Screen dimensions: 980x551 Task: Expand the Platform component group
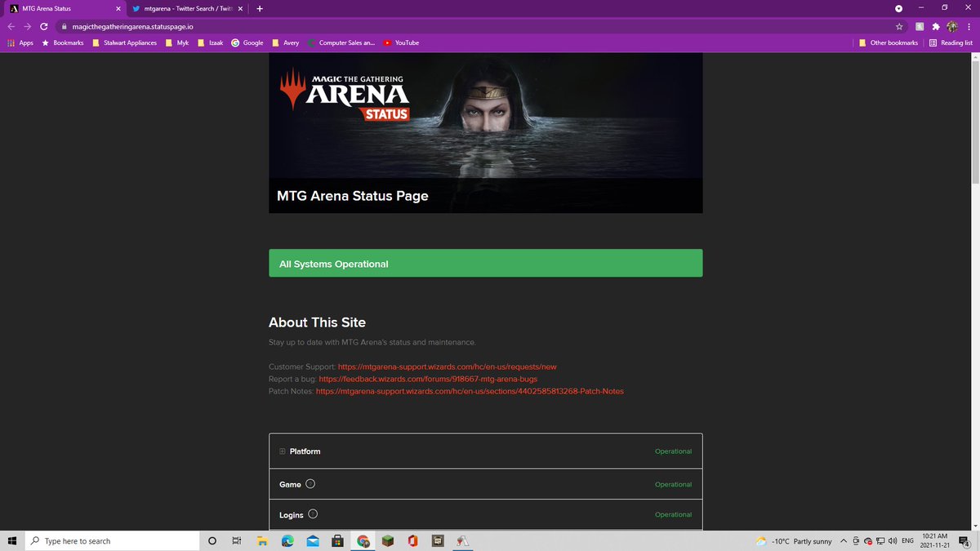click(x=283, y=451)
